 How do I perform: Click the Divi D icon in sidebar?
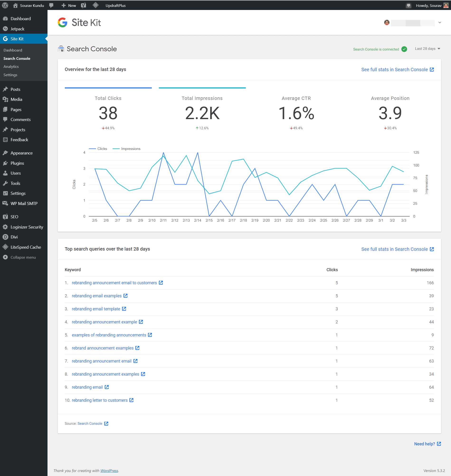tap(5, 237)
